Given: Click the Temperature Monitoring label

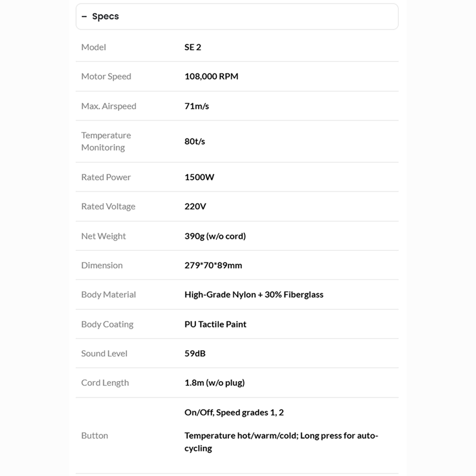Looking at the screenshot, I should coord(106,141).
